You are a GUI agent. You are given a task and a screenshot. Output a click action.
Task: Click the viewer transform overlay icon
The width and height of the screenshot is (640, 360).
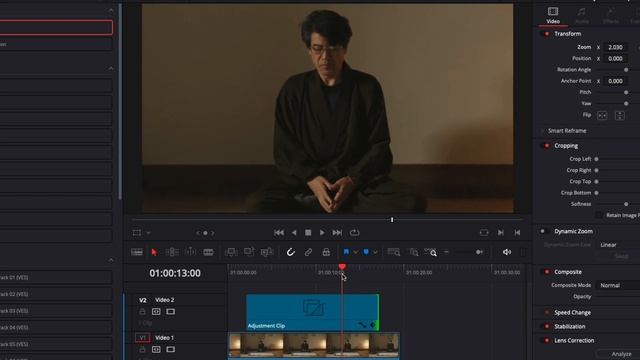click(x=137, y=233)
